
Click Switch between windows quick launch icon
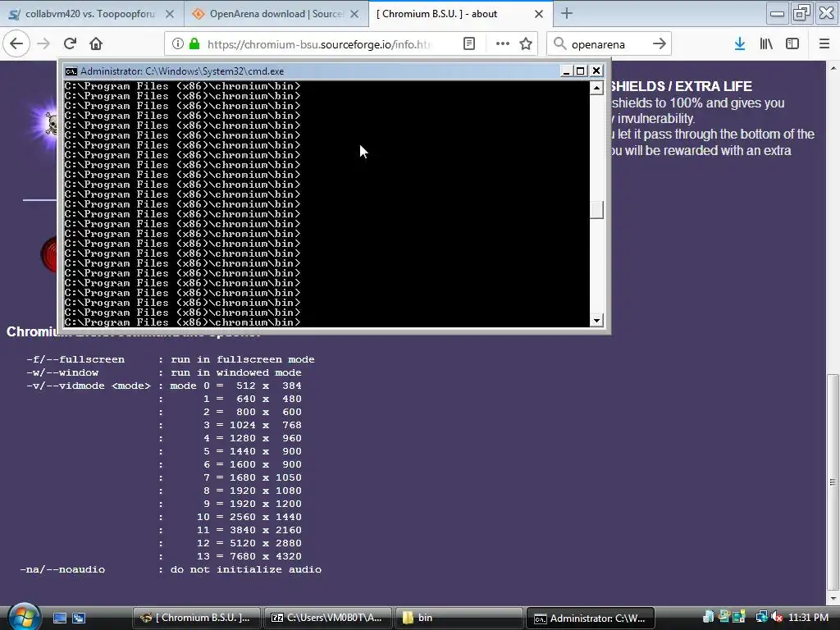[79, 618]
